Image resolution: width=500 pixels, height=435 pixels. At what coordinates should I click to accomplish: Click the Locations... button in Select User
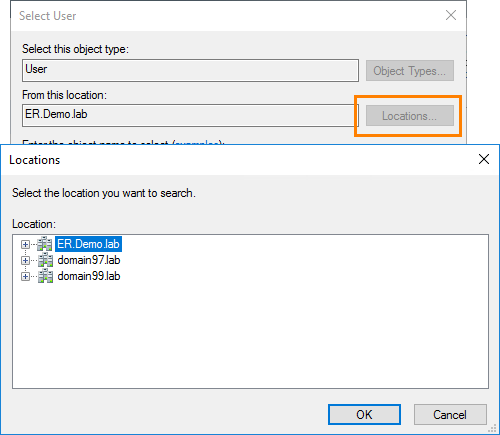point(410,116)
